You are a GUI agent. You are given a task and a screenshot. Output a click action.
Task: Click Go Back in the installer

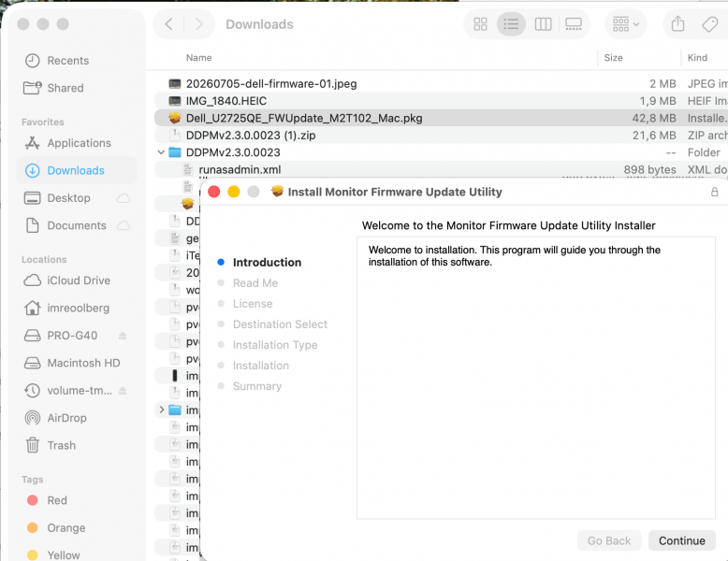609,540
